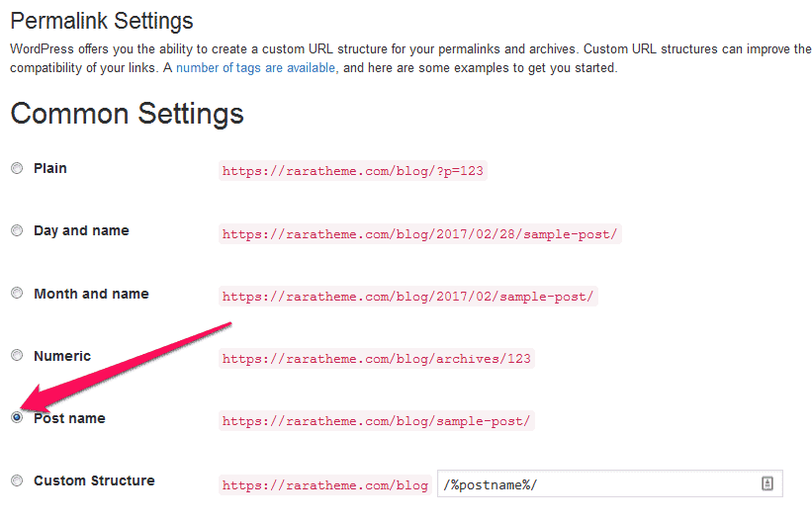This screenshot has width=812, height=523.
Task: Open the 'number of tags are available' link
Action: tap(255, 68)
